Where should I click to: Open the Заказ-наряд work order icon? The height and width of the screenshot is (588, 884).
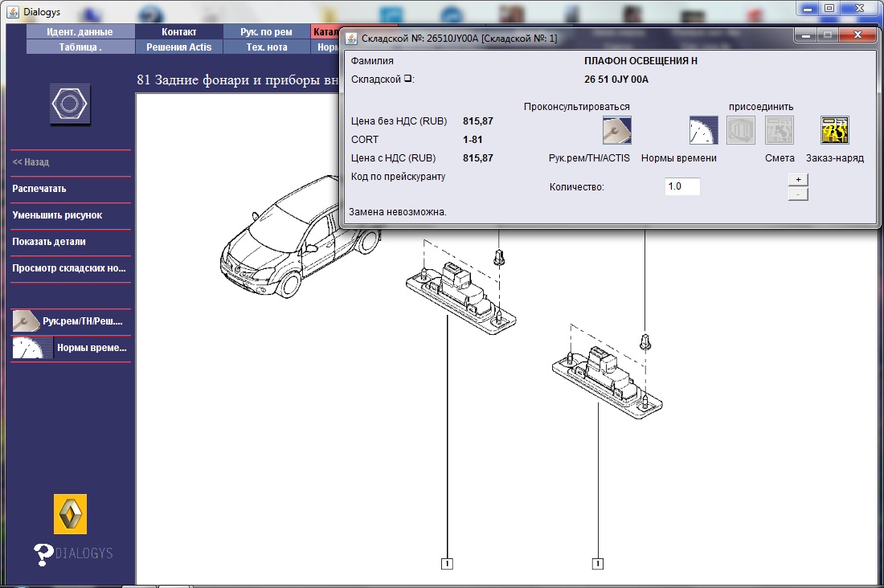pos(835,130)
